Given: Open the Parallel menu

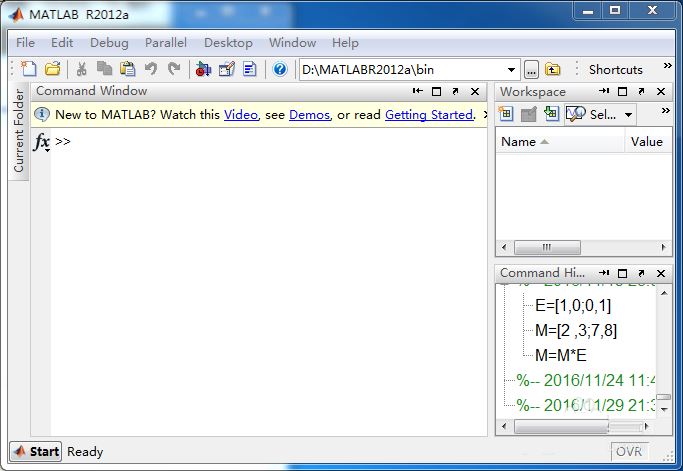Looking at the screenshot, I should coord(166,43).
